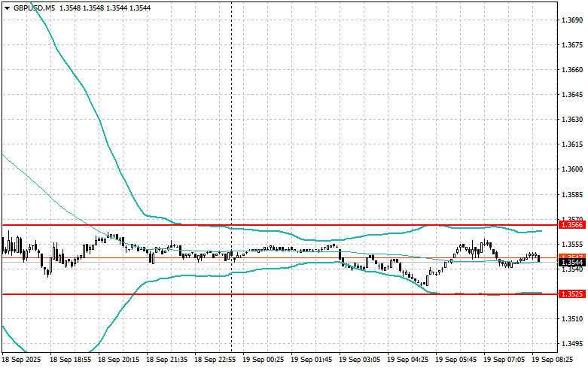588x368 pixels.
Task: Click the 1.3510 price axis label
Action: click(572, 319)
